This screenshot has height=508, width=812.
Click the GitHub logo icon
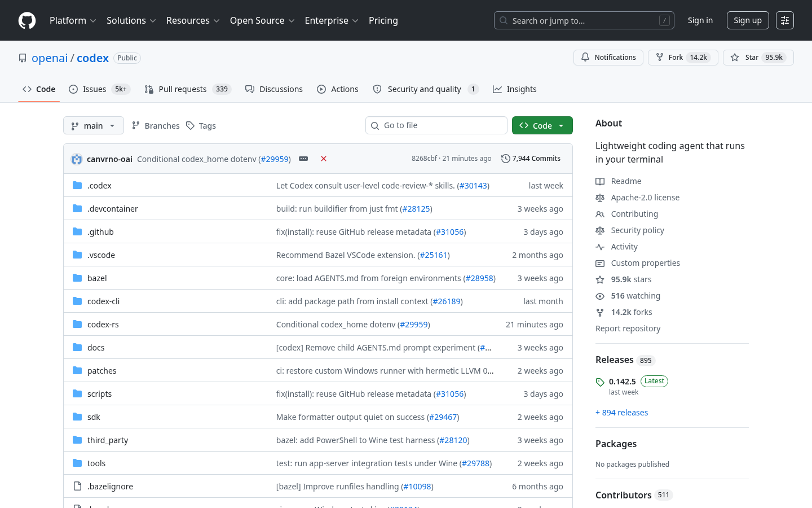point(27,20)
